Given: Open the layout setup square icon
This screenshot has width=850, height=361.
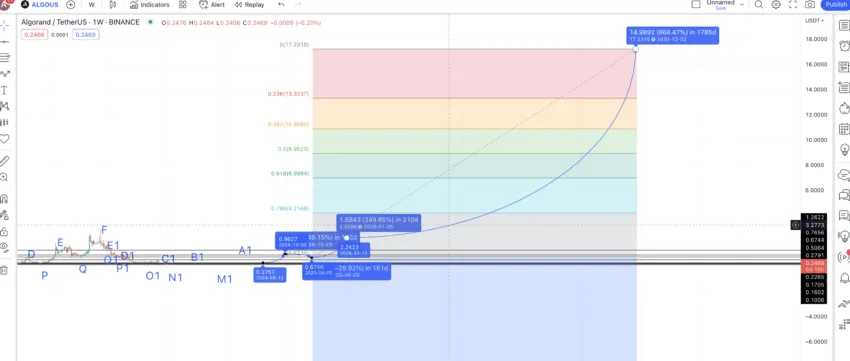Looking at the screenshot, I should pyautogui.click(x=696, y=4).
